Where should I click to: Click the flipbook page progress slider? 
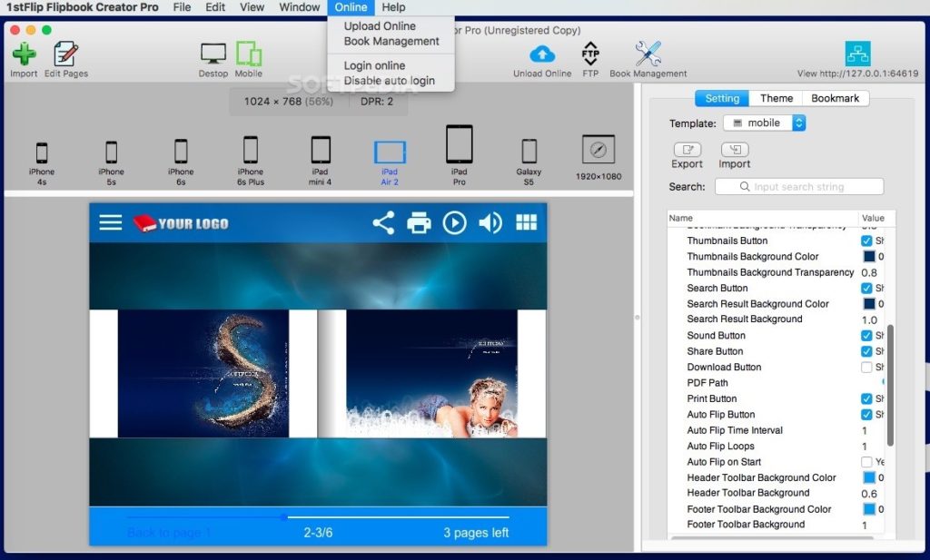[319, 516]
